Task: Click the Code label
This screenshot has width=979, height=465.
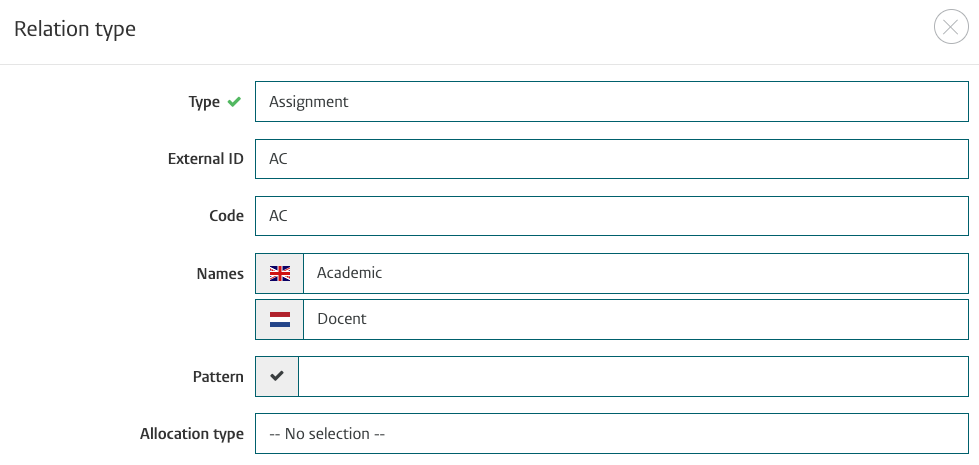Action: tap(227, 216)
